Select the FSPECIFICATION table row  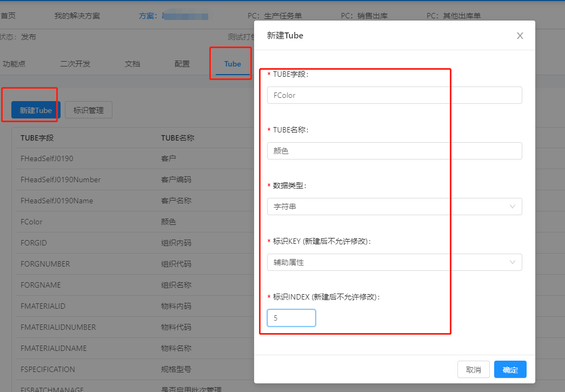(x=135, y=369)
